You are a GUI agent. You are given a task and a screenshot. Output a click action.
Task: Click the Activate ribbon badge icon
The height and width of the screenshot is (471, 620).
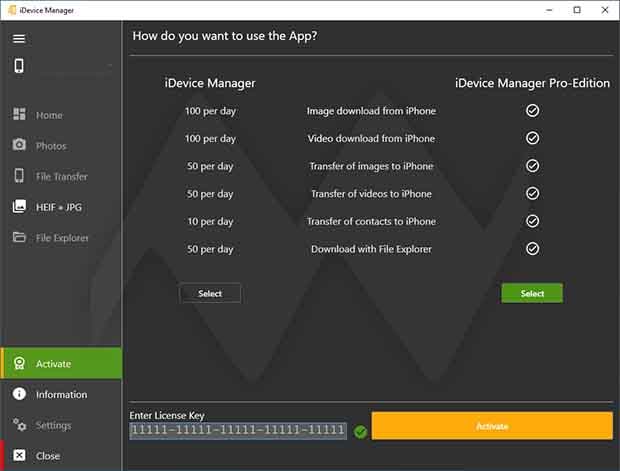19,363
